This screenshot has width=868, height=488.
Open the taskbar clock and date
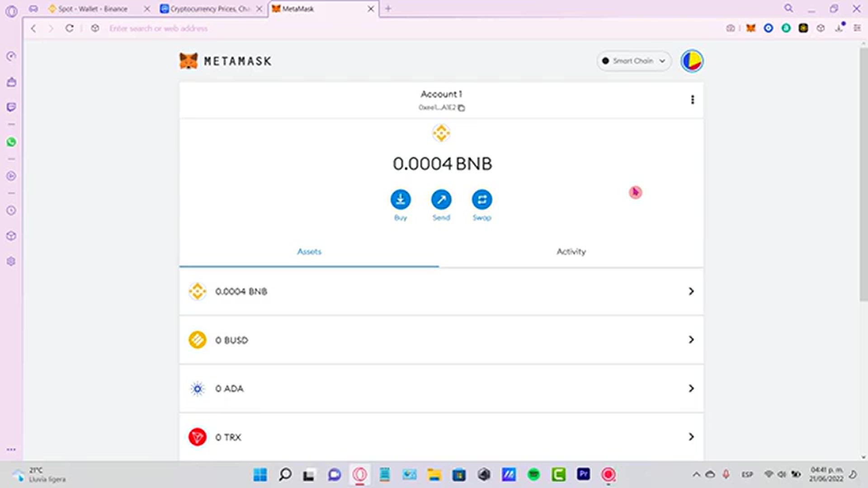826,474
